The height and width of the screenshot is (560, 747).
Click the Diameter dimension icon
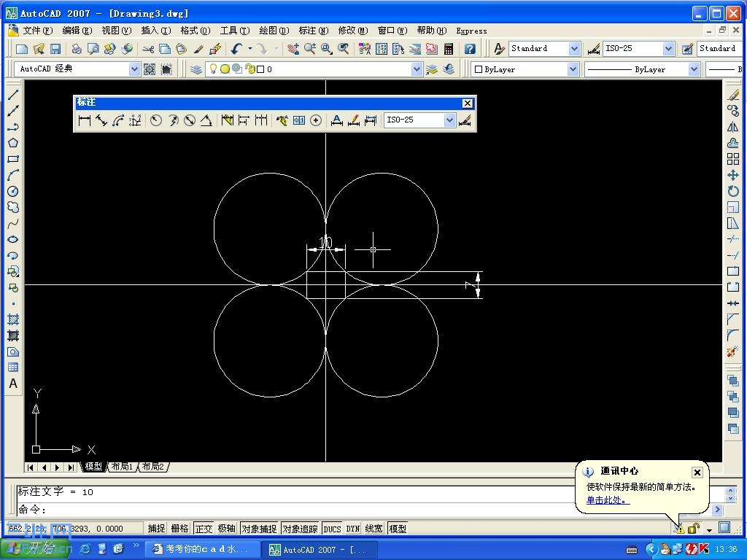coord(190,120)
